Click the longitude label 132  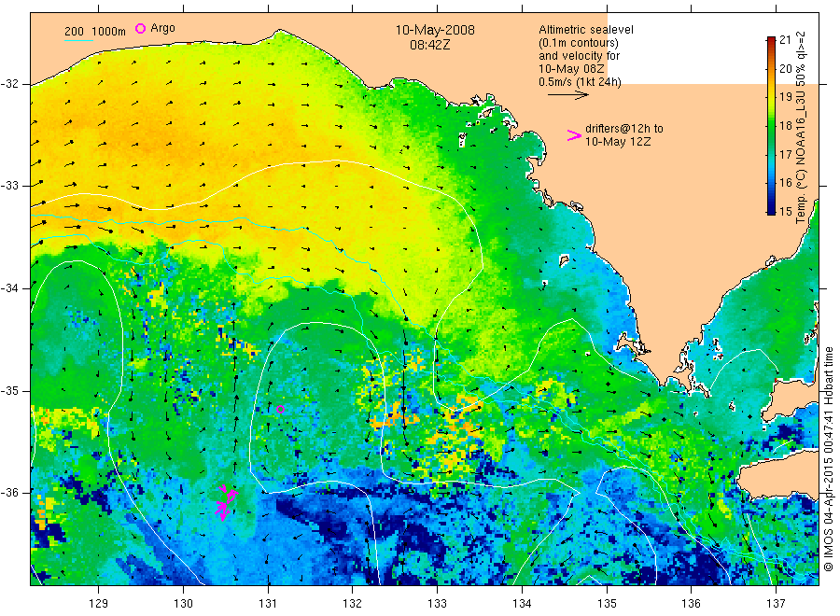[353, 604]
